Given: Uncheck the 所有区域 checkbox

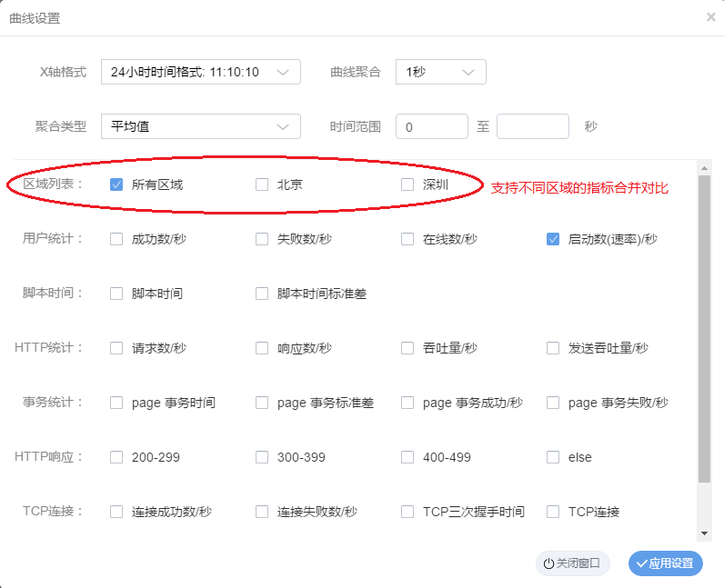Looking at the screenshot, I should (x=116, y=184).
